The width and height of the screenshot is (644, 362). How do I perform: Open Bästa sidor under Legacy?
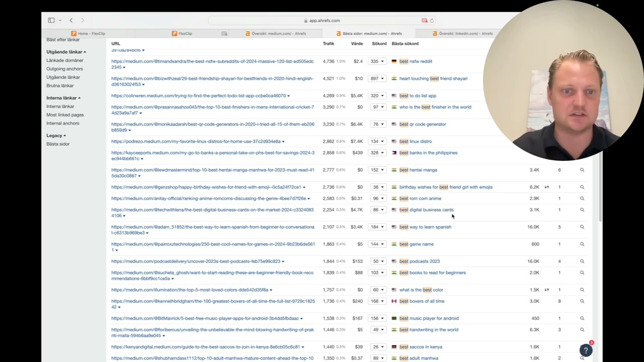(58, 144)
